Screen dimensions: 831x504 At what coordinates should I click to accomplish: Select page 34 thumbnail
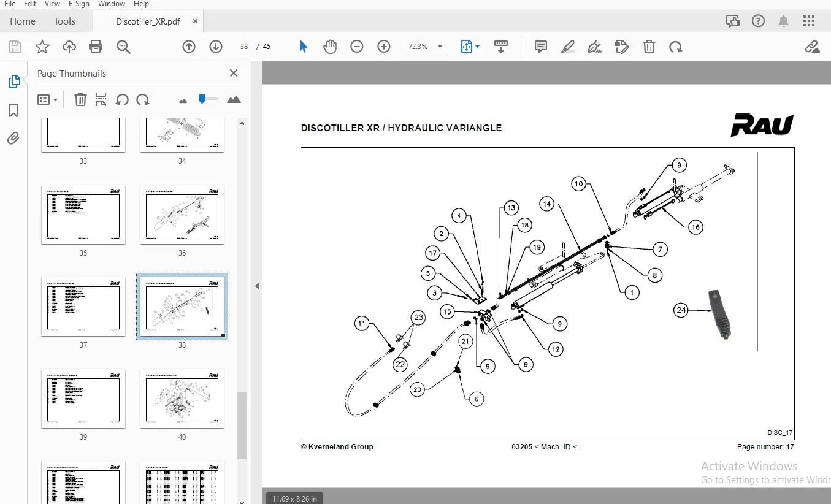(182, 135)
